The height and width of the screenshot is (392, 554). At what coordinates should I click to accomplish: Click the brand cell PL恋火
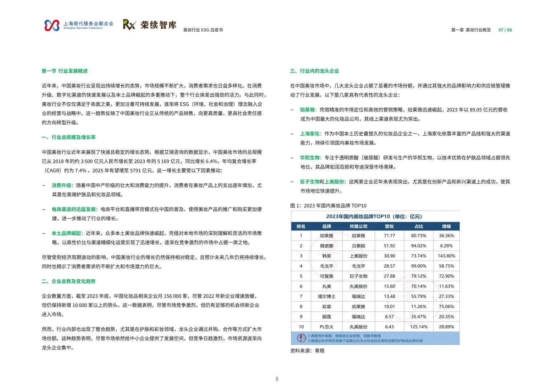tap(327, 327)
